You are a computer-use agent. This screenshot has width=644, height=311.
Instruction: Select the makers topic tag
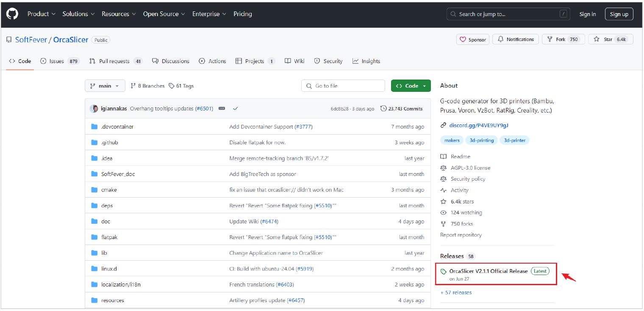coord(452,140)
